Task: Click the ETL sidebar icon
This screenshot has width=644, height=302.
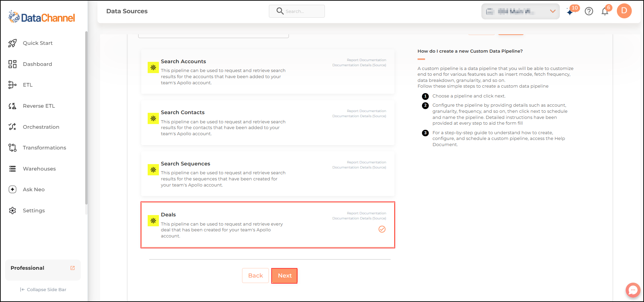Action: coord(13,85)
